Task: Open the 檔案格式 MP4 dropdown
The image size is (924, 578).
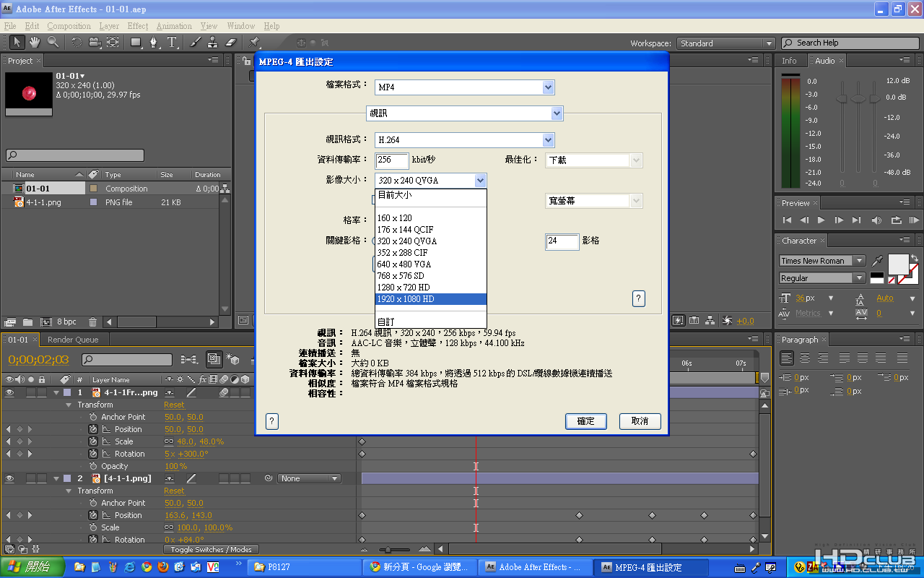Action: 548,87
